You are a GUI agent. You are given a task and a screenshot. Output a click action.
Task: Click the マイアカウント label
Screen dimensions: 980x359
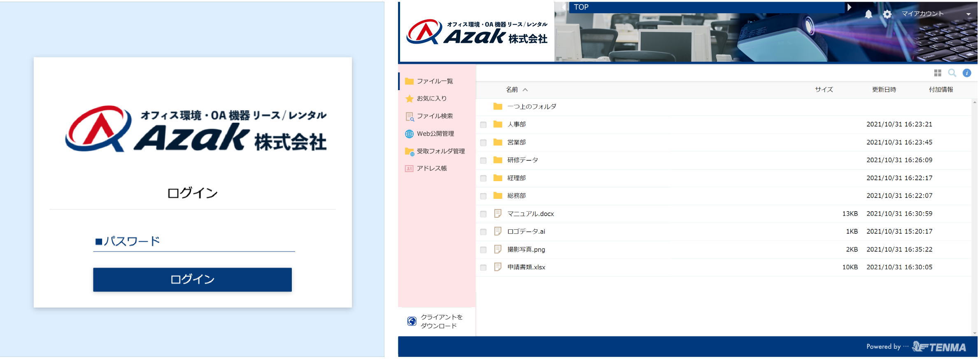(922, 14)
